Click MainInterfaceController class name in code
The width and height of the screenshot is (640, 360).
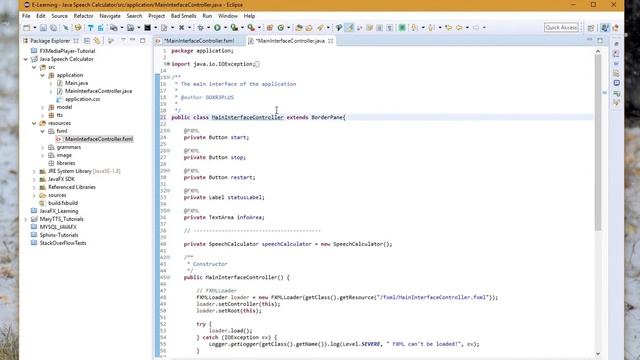coord(247,117)
